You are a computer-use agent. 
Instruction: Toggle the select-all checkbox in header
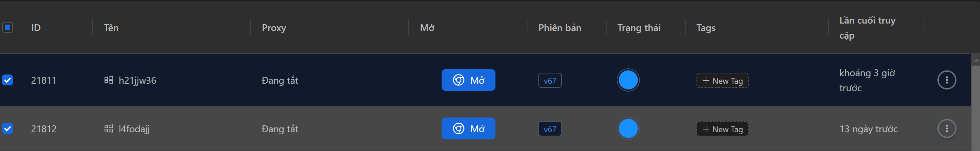(x=7, y=27)
